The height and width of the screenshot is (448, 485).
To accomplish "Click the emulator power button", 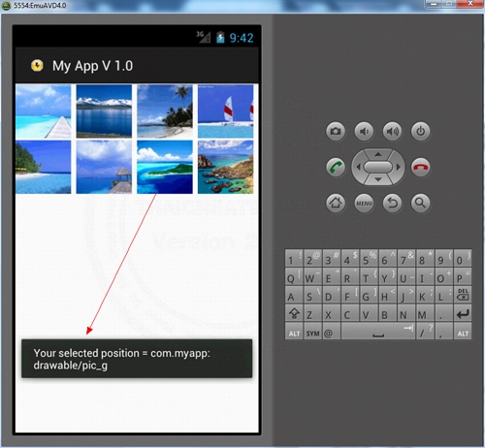I will pyautogui.click(x=420, y=131).
